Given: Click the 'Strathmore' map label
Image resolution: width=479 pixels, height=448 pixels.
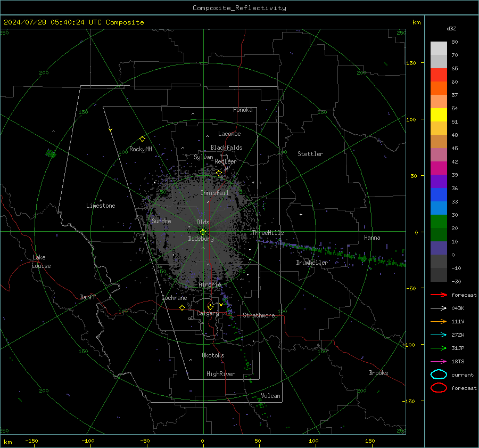Looking at the screenshot, I should click(x=259, y=315).
